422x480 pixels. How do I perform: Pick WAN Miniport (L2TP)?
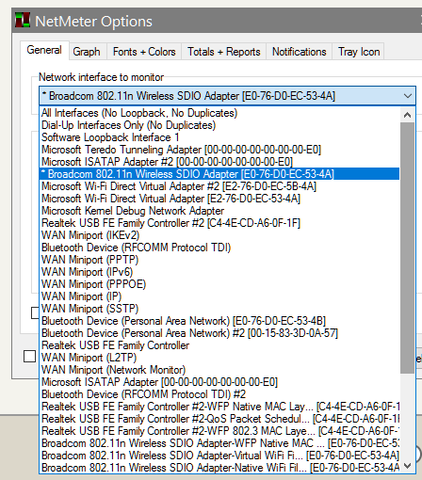click(x=220, y=358)
